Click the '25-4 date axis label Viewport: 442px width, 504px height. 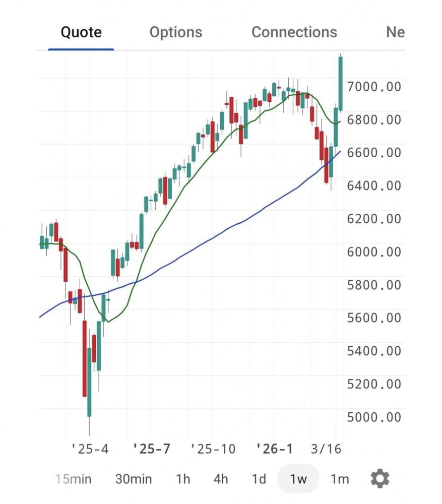[x=89, y=449]
